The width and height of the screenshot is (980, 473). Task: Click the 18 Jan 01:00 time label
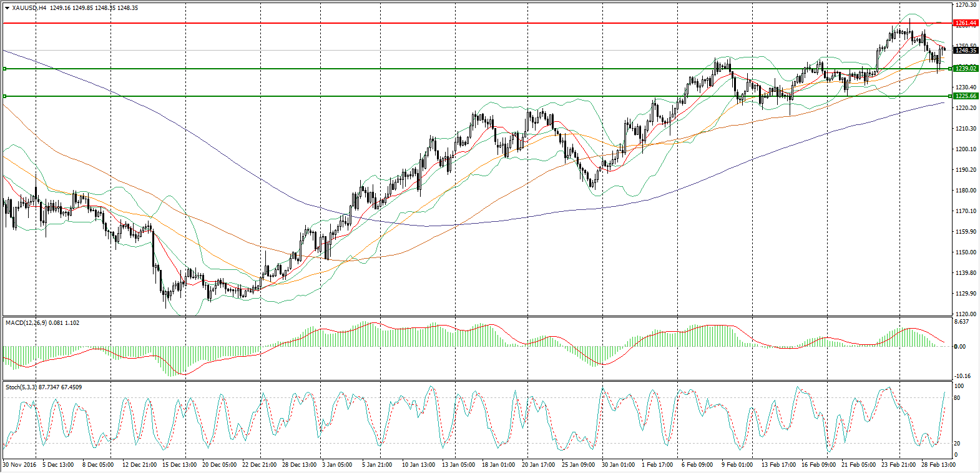498,465
